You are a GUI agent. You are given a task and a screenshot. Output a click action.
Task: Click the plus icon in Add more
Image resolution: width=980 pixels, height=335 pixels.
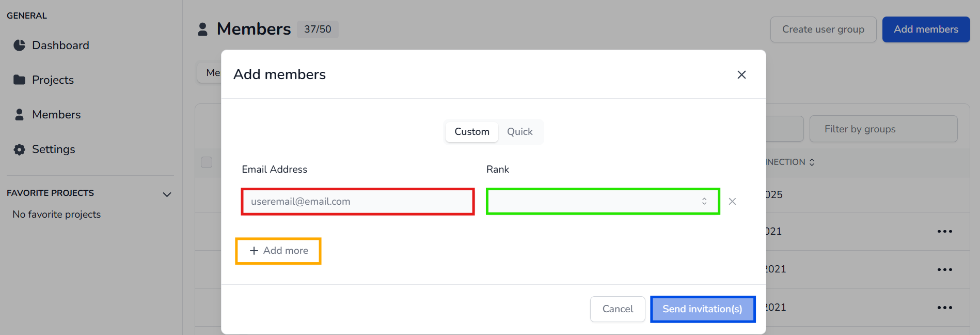pos(254,251)
